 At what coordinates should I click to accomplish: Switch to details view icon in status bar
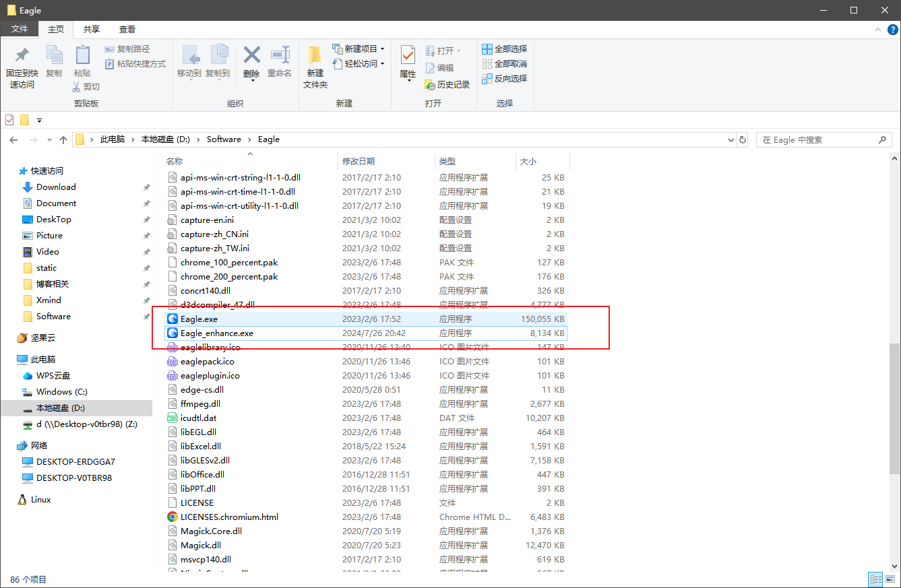(875, 579)
